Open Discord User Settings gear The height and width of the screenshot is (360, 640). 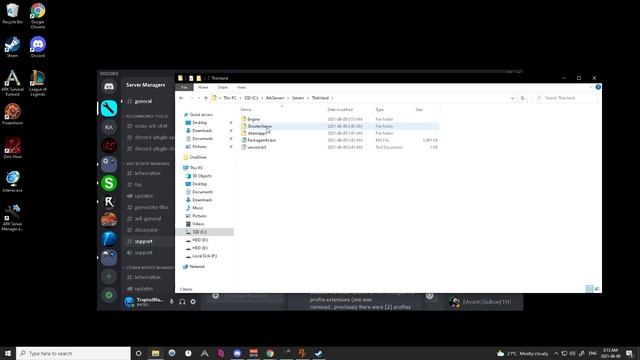(193, 302)
